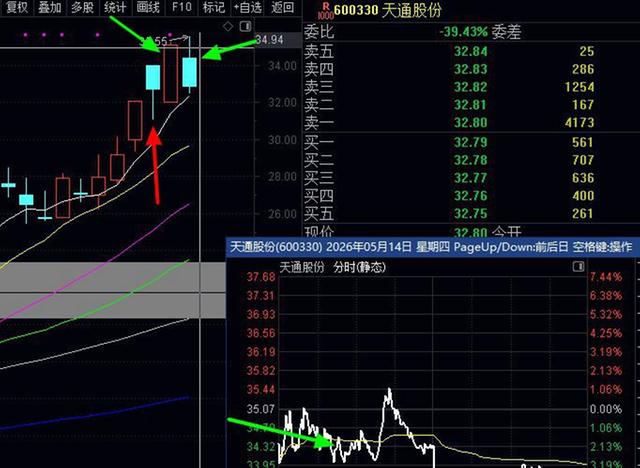Click the 委比 -39.43% value
640x468 pixels.
click(463, 32)
